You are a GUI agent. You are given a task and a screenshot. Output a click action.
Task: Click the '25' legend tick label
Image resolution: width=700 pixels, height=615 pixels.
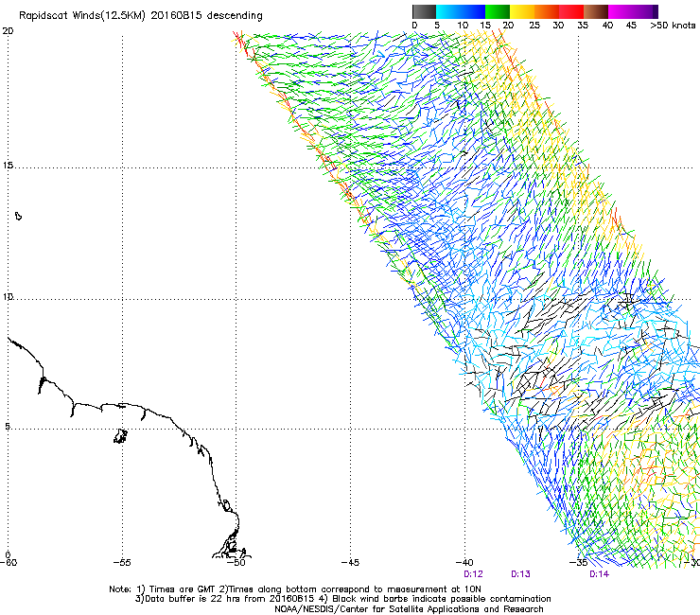pyautogui.click(x=534, y=26)
